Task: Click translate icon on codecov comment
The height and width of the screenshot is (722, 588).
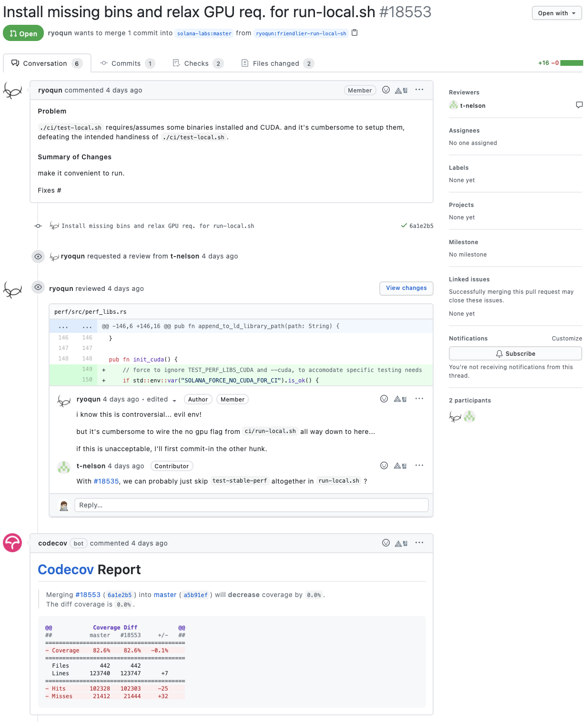Action: (x=401, y=543)
